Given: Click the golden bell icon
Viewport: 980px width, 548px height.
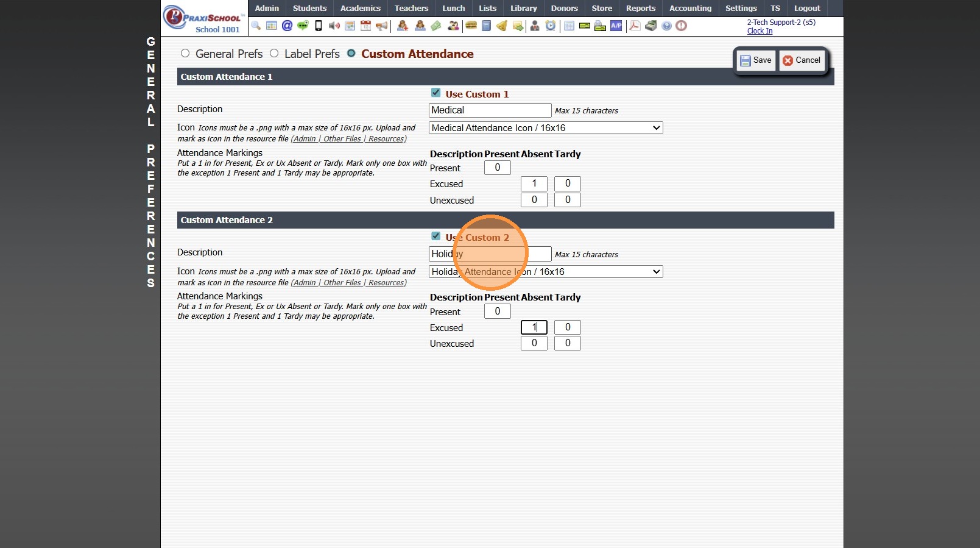Looking at the screenshot, I should [502, 26].
